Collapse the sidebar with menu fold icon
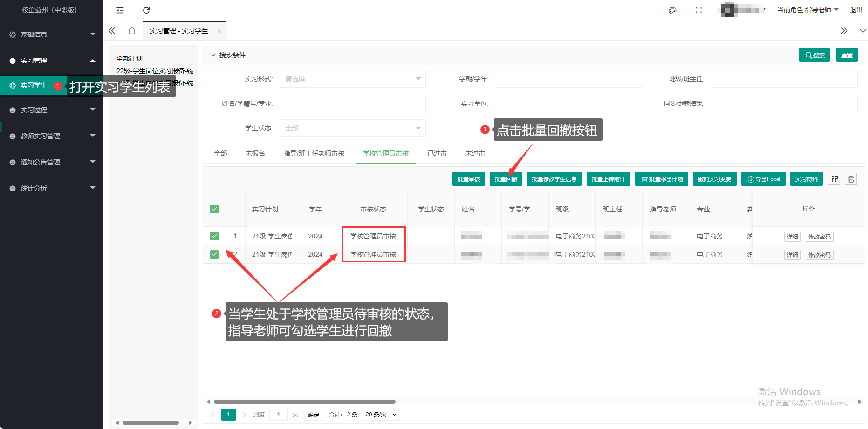Screen dimensions: 868x429 point(120,10)
